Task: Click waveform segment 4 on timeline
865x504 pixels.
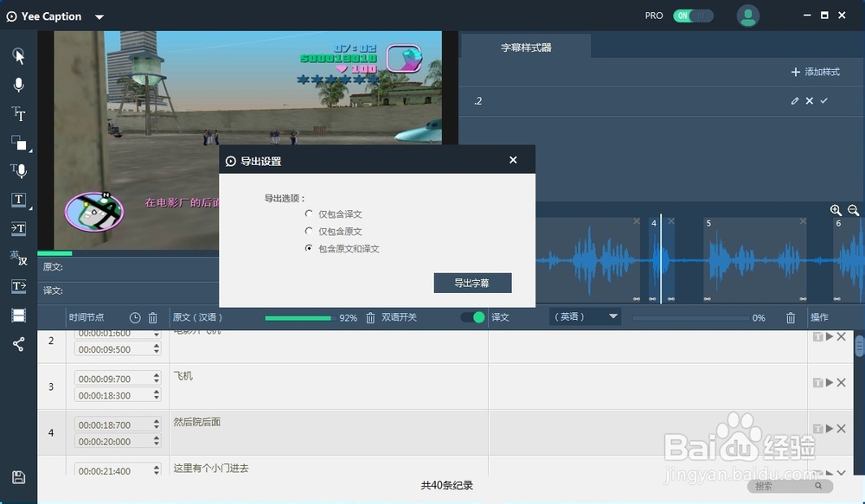Action: pos(661,259)
